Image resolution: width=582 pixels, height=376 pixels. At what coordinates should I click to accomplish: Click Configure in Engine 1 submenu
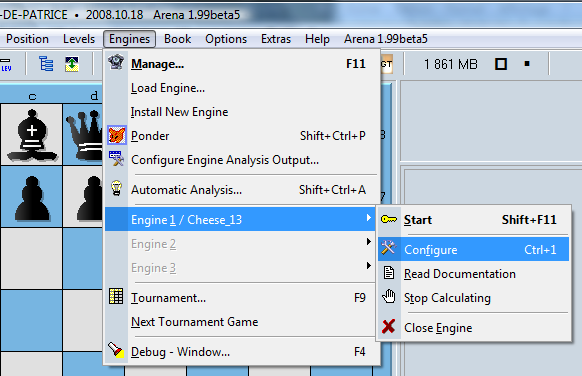click(x=474, y=249)
